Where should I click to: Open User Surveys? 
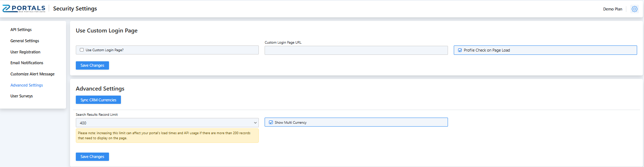[22, 96]
